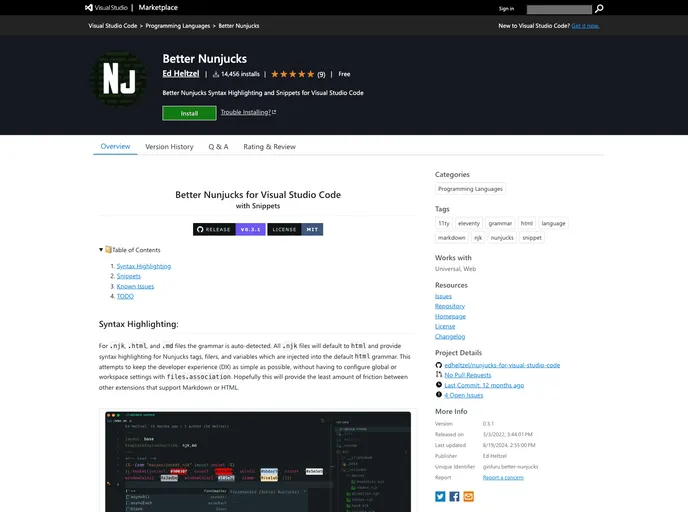The image size is (688, 512).
Task: Select the Programming Languages category tag
Action: 470,189
